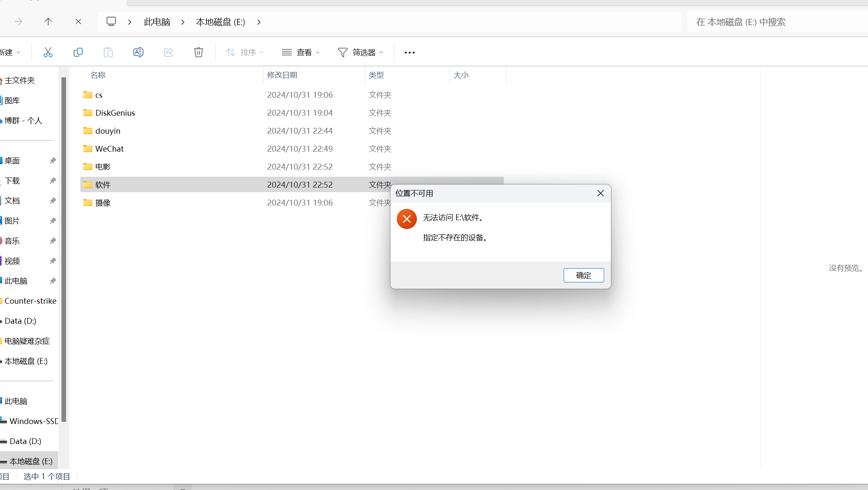Open the 查看 view dropdown
The height and width of the screenshot is (490, 868).
pos(301,53)
